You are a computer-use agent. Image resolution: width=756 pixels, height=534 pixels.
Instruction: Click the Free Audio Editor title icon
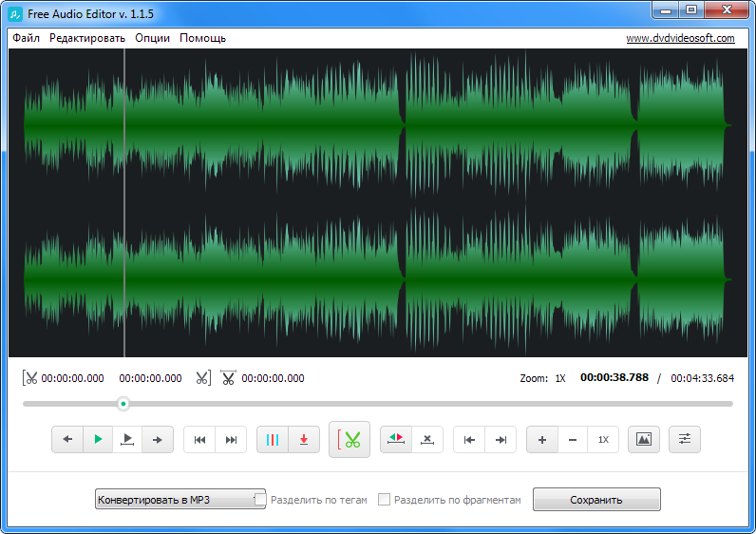tap(15, 14)
